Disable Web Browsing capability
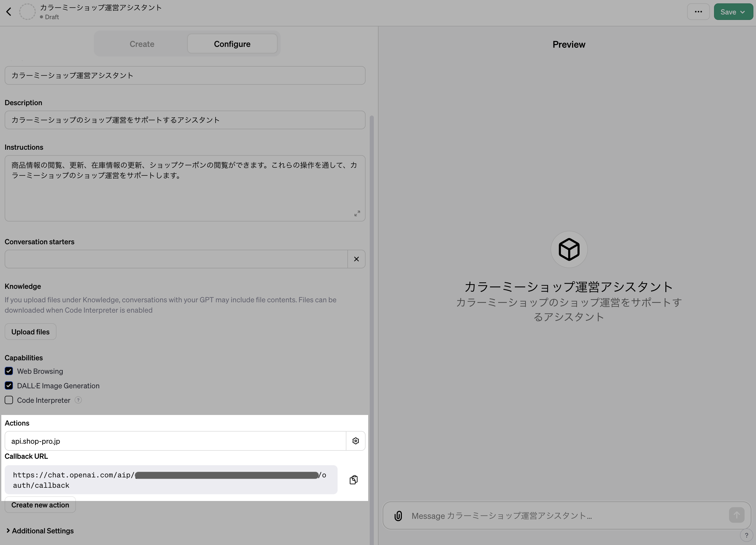The height and width of the screenshot is (545, 756). click(x=9, y=371)
